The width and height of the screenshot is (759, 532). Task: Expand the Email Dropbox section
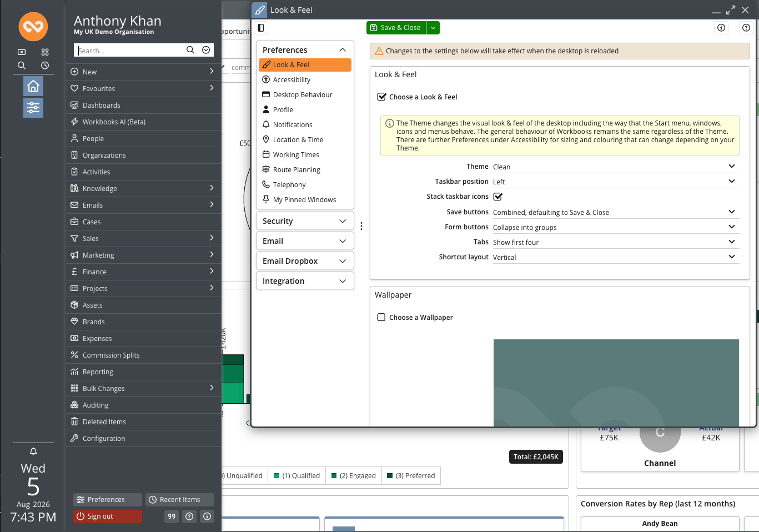pos(305,261)
